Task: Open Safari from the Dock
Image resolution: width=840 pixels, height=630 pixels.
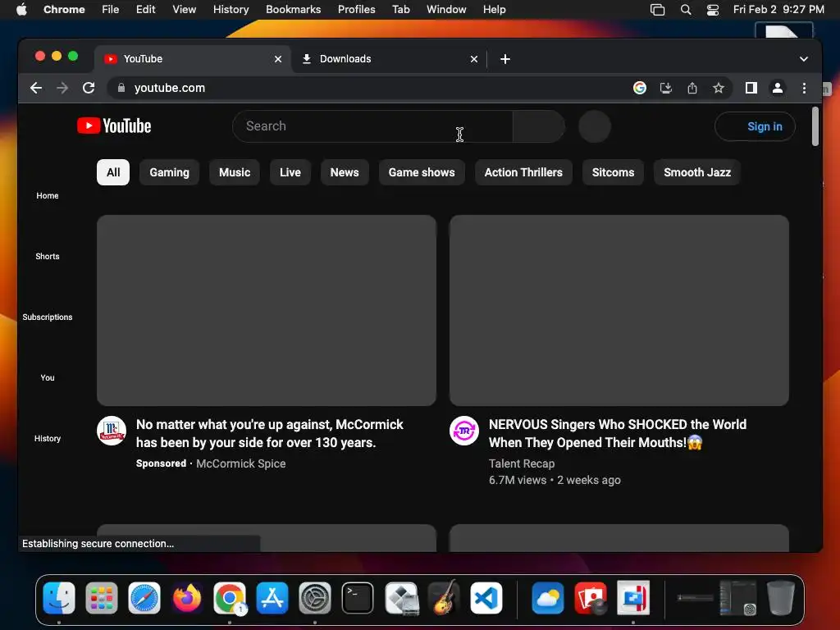Action: (144, 598)
